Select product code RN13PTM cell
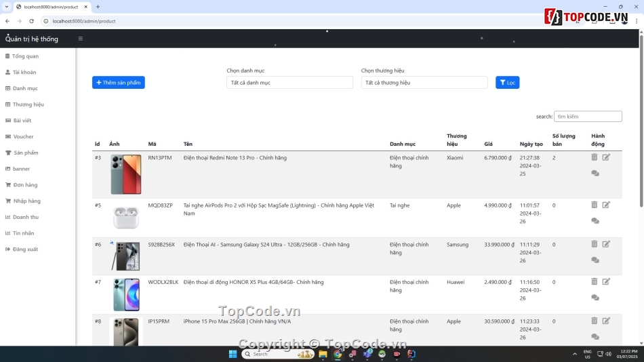Image resolution: width=644 pixels, height=362 pixels. [x=160, y=158]
